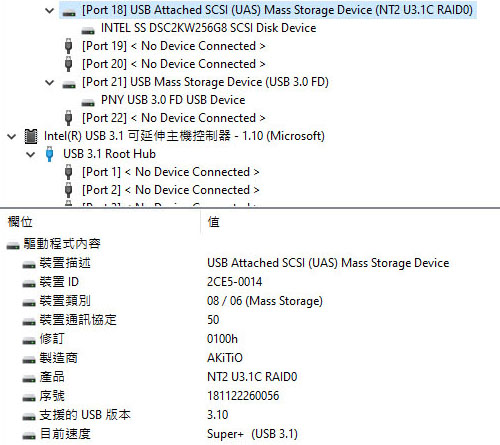Collapse the Port 21 USB Mass Storage node

click(49, 82)
